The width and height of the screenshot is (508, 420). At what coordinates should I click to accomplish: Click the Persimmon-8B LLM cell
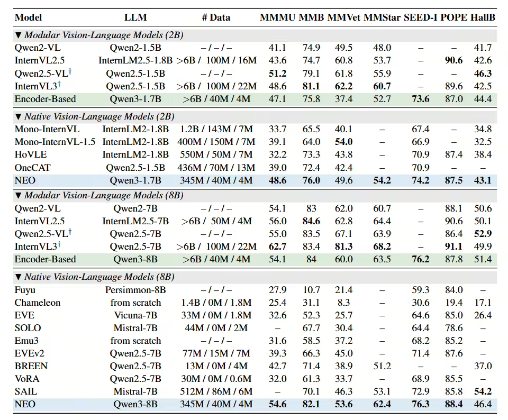coord(135,290)
